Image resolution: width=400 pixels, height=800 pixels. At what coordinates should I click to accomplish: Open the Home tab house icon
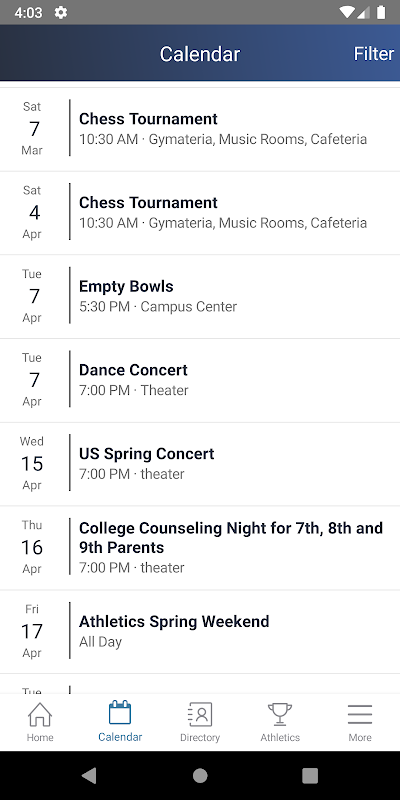tap(40, 714)
